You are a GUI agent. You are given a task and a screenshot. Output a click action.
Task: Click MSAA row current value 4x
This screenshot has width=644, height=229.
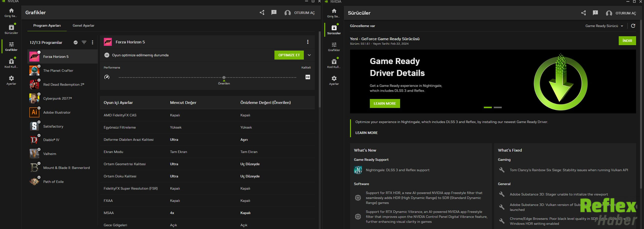click(172, 213)
